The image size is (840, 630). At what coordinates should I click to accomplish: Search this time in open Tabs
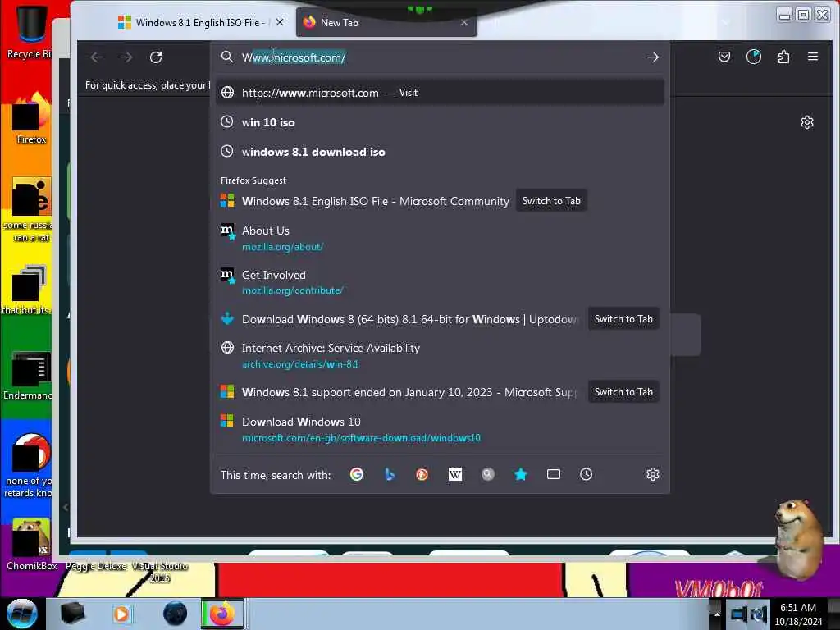pyautogui.click(x=554, y=475)
